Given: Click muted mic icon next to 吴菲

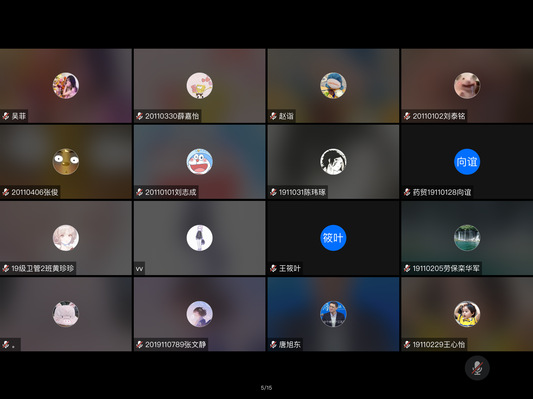Looking at the screenshot, I should pyautogui.click(x=6, y=116).
